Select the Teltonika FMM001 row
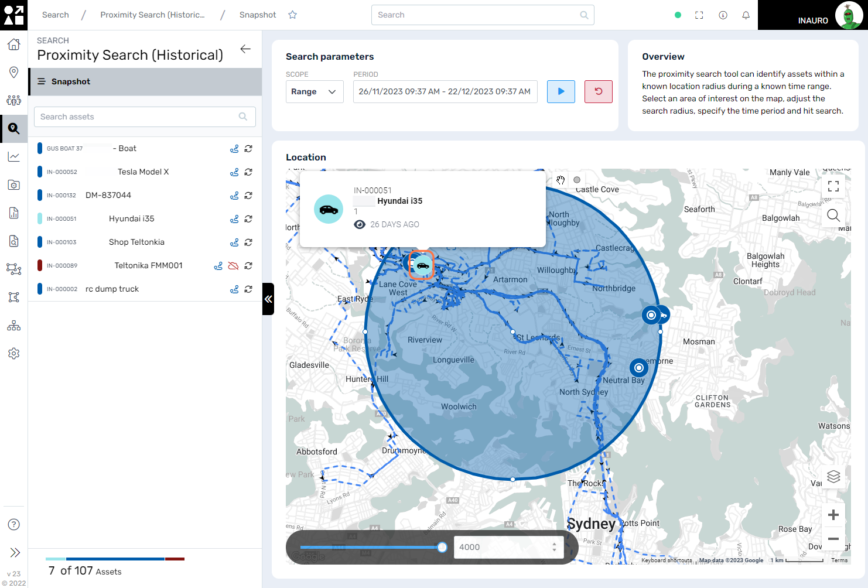The width and height of the screenshot is (868, 588). coord(145,266)
